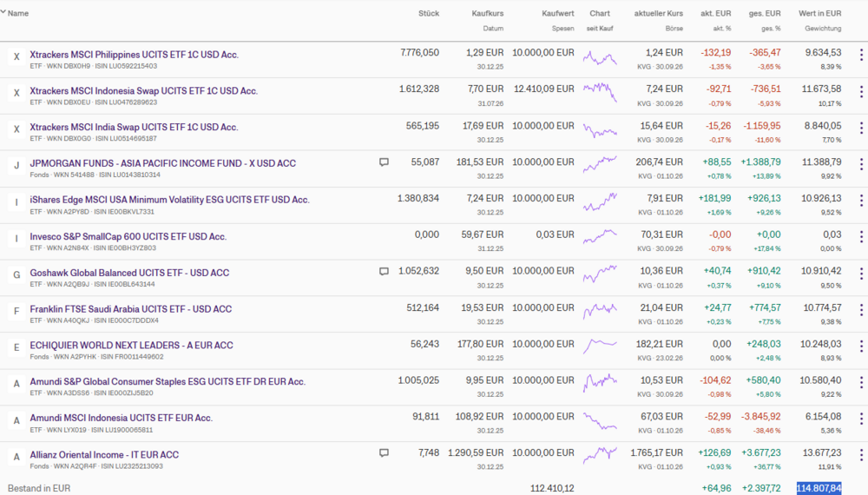
Task: Sort by the Kaufkurs column header
Action: click(488, 13)
